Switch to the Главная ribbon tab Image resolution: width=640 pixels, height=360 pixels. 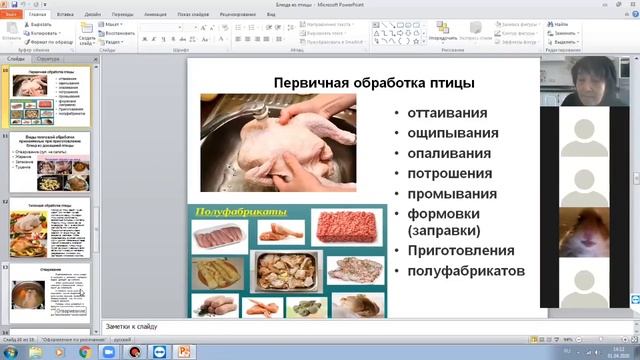tap(38, 14)
